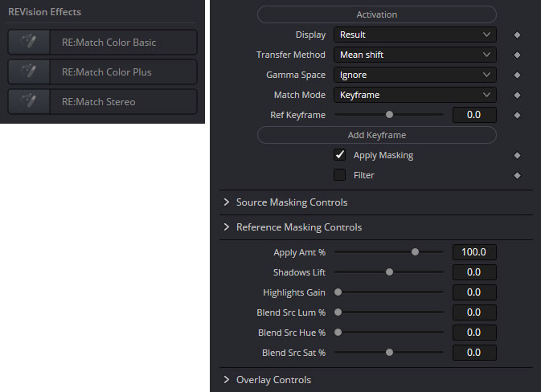Open Match Mode dropdown showing Keyframe
541x392 pixels.
coord(415,95)
